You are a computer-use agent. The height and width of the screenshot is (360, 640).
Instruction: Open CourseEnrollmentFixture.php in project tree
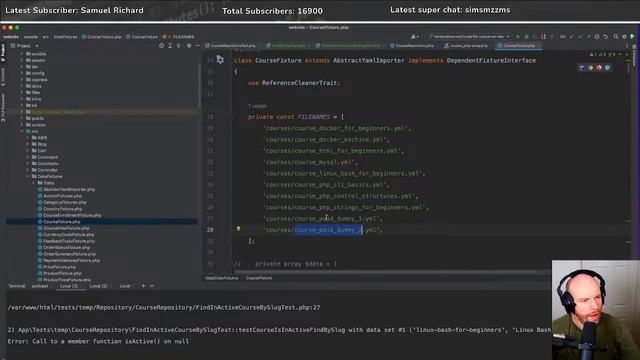coord(69,216)
